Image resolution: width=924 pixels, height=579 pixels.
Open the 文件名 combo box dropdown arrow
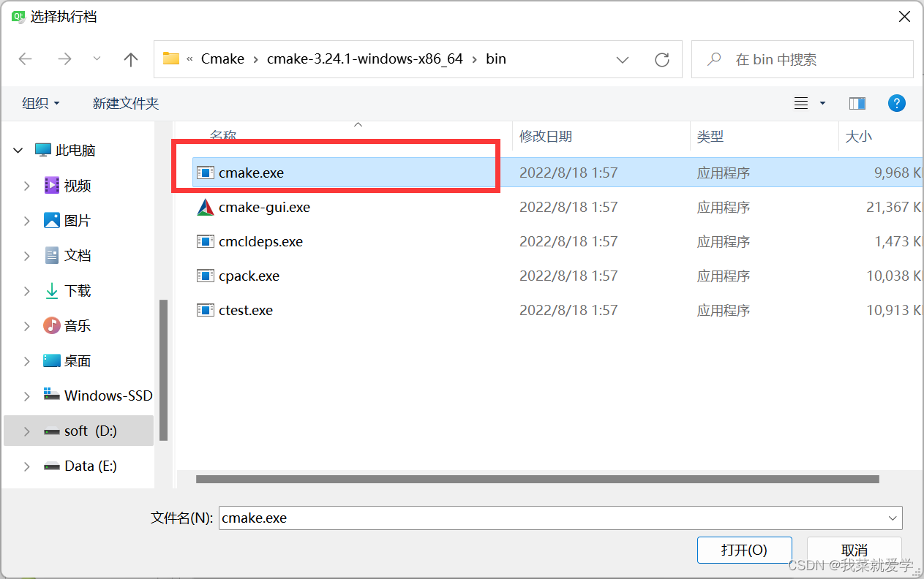click(x=893, y=518)
